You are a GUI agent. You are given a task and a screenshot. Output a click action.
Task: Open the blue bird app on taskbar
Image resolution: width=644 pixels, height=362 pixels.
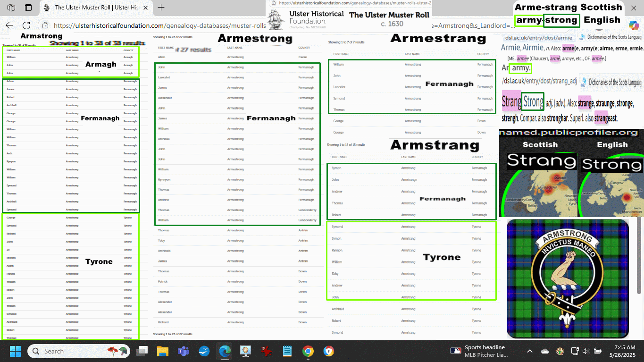(204, 351)
